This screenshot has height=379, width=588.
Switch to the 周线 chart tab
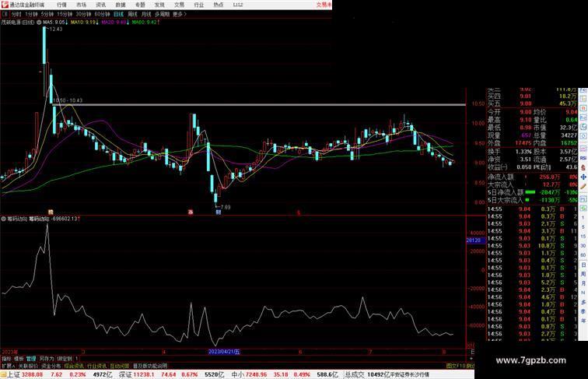pos(132,14)
